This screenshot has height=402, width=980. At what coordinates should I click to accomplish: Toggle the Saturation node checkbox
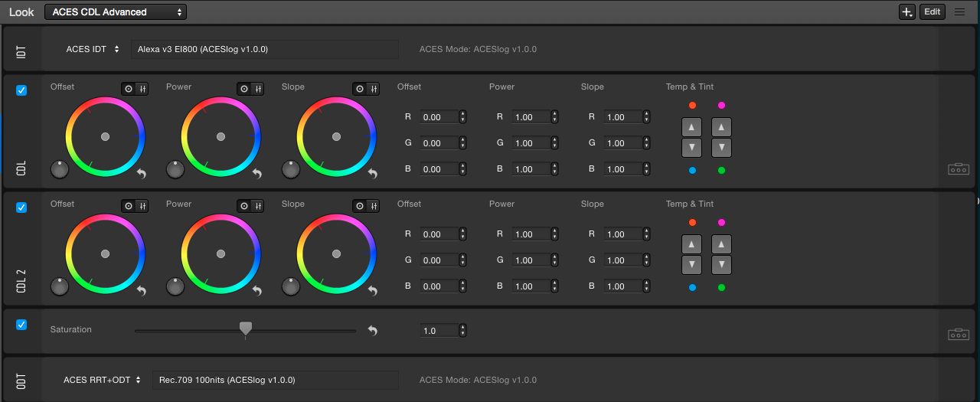[x=21, y=325]
